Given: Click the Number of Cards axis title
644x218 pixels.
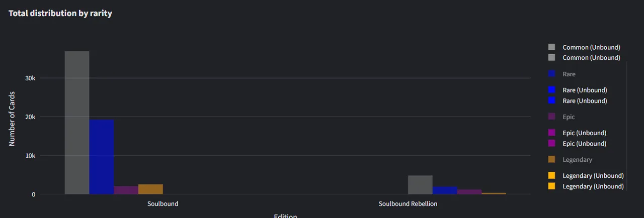Looking at the screenshot, I should coord(12,119).
